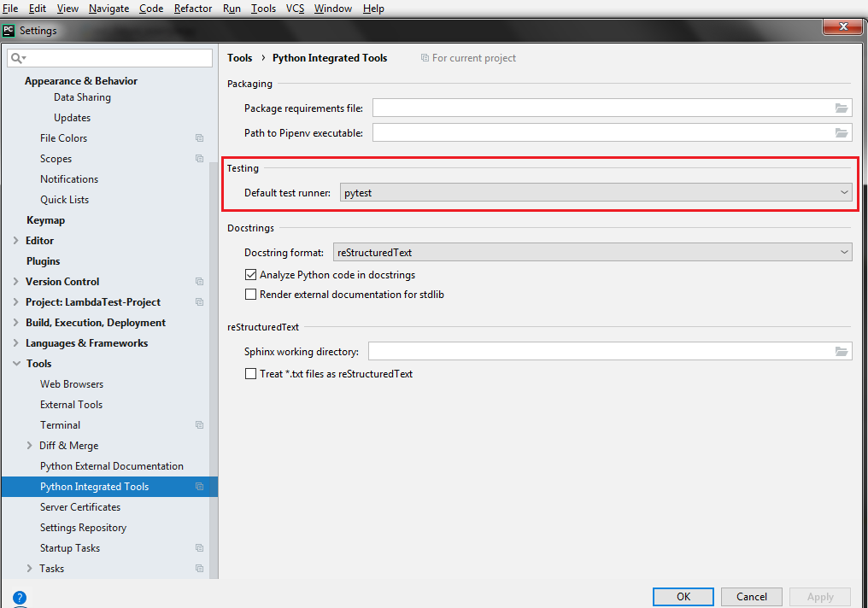Image resolution: width=868 pixels, height=608 pixels.
Task: Click project-level icon beside Version Control
Action: click(x=199, y=282)
